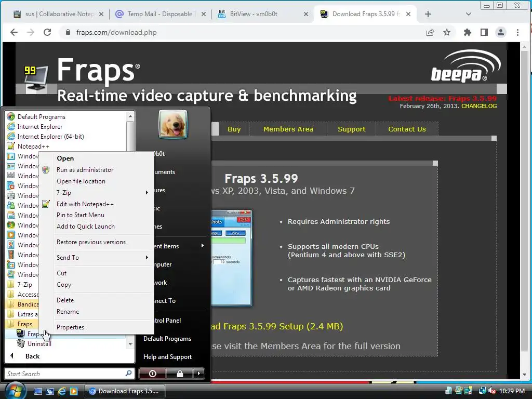Image resolution: width=532 pixels, height=399 pixels.
Task: Open the 7-Zip program folder
Action: pyautogui.click(x=22, y=284)
